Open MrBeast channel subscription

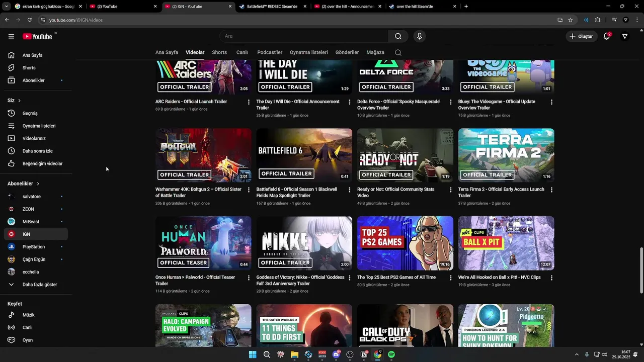pyautogui.click(x=36, y=222)
